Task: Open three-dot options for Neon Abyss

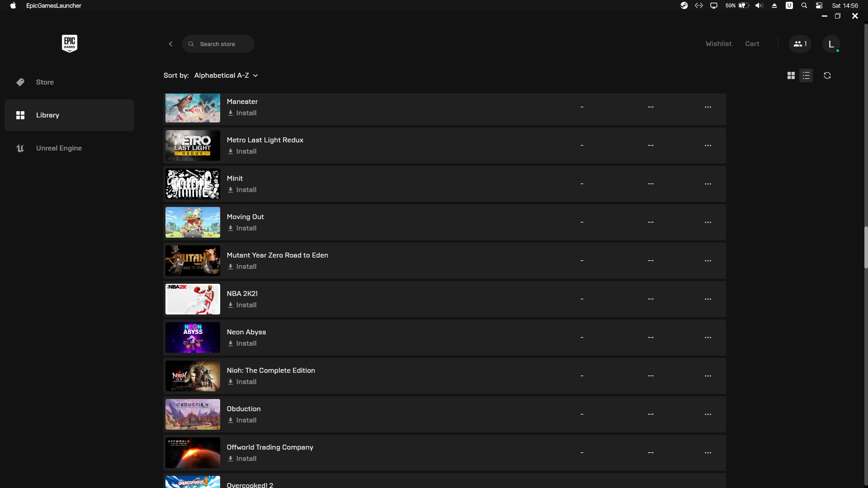Action: 708,338
